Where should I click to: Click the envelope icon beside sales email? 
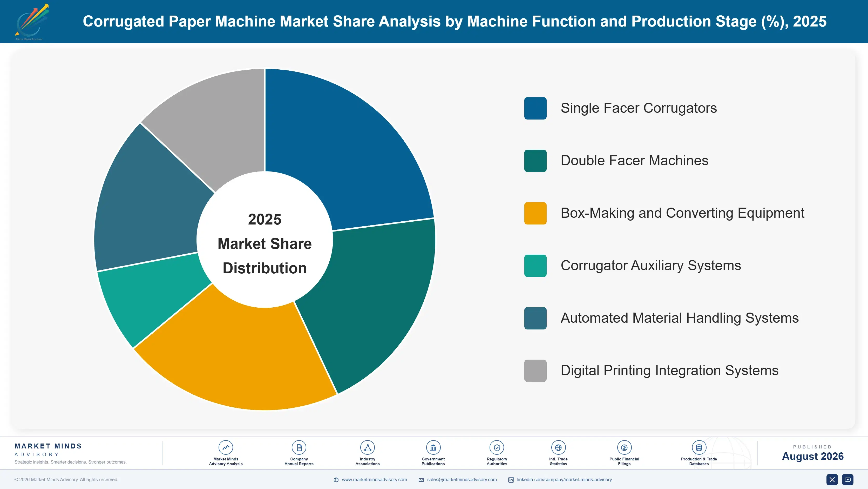tap(421, 480)
